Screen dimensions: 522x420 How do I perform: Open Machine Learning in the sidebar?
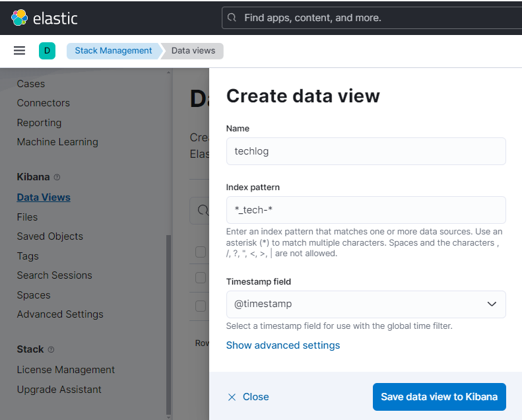coord(57,142)
